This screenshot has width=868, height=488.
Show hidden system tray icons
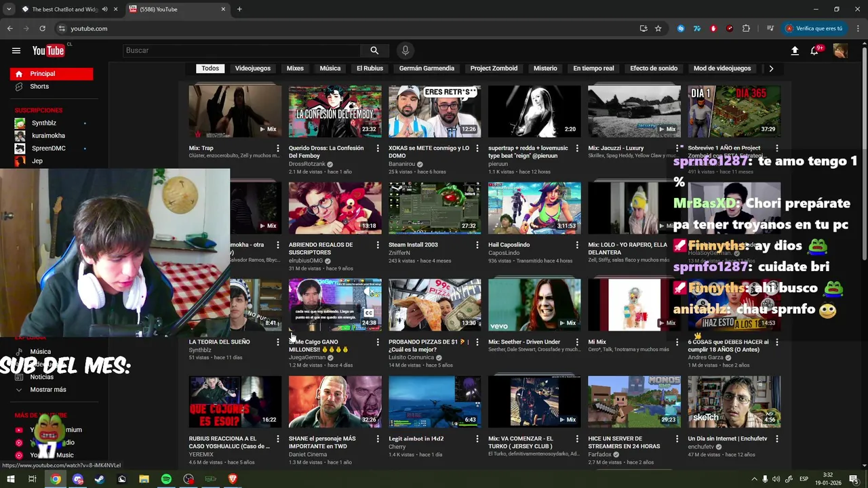tap(754, 479)
